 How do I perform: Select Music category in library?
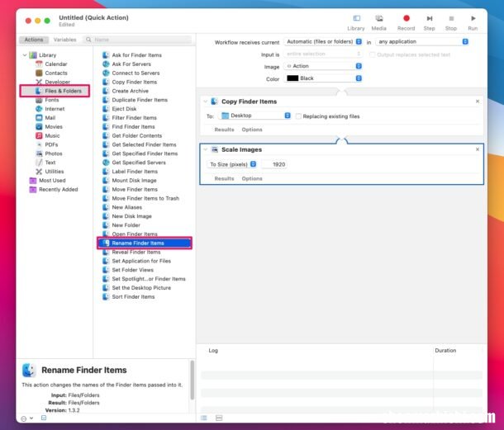tap(52, 136)
